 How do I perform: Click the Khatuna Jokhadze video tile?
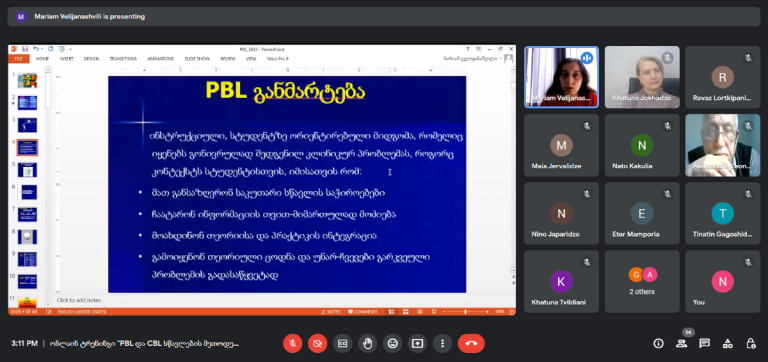coord(642,77)
